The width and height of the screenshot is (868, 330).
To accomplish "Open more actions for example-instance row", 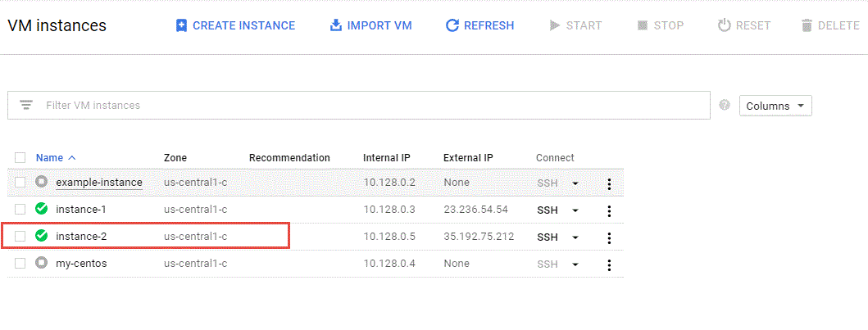I will (x=609, y=183).
